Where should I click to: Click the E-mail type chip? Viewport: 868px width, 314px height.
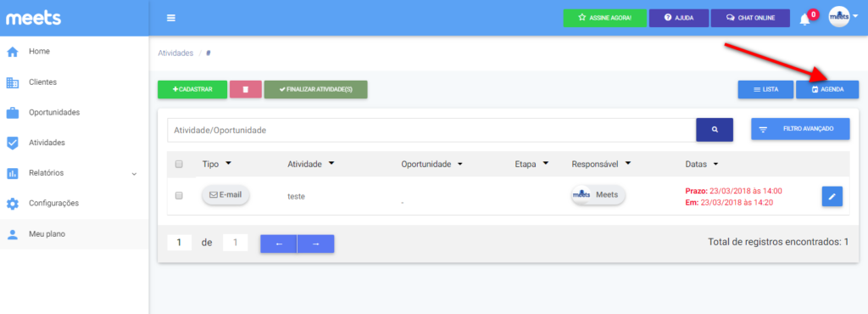(225, 195)
